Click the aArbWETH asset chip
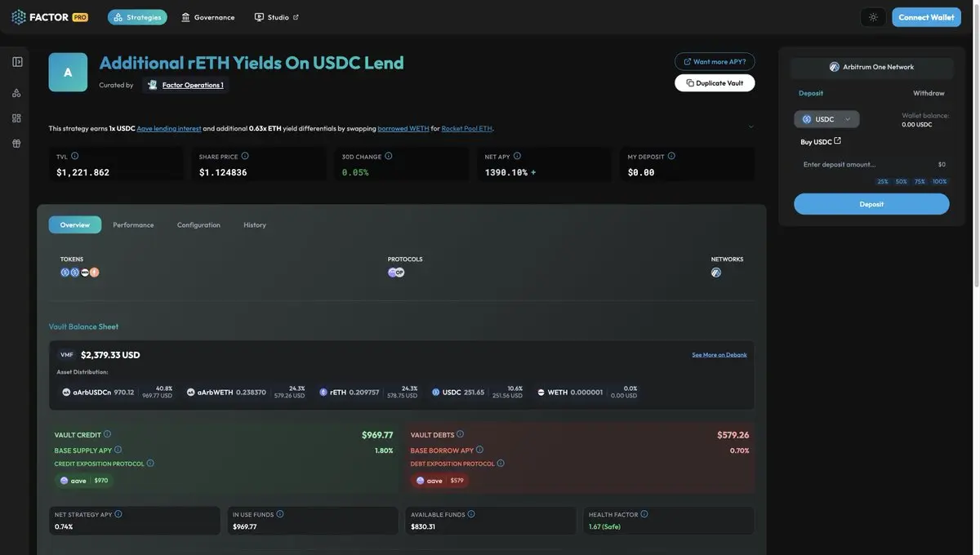Screen dimensions: 980x555 [x=246, y=393]
